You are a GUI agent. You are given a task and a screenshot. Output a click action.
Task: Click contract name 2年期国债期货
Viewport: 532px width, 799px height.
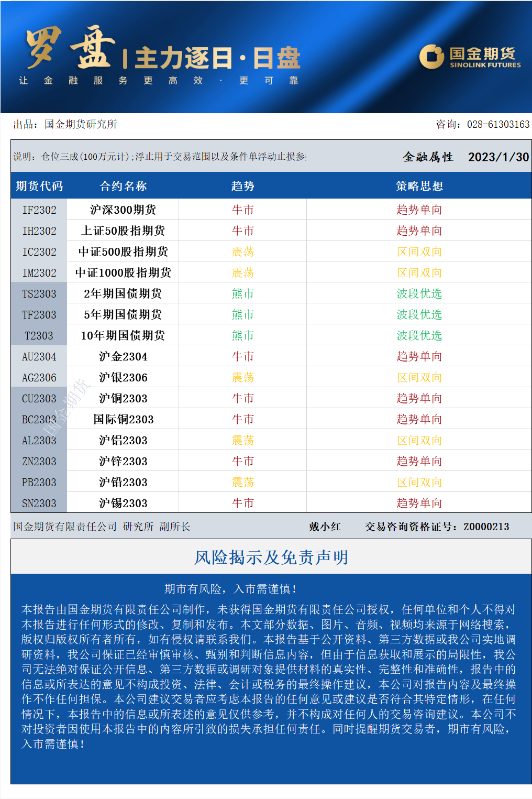pyautogui.click(x=123, y=293)
